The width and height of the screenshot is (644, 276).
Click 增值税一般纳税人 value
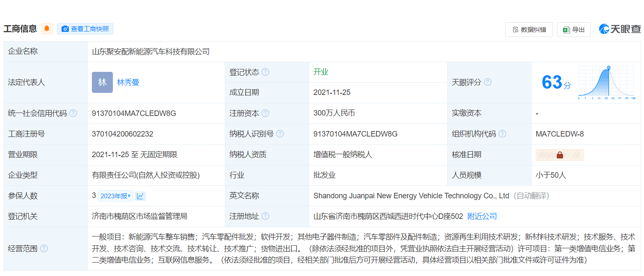click(343, 155)
